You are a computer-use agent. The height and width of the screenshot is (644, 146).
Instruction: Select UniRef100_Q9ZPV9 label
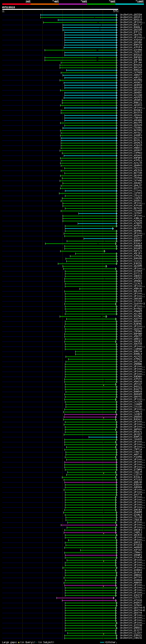click(x=131, y=236)
